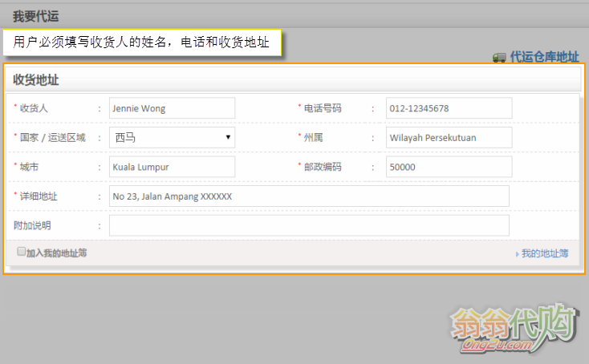Click the 详细地址 field label
This screenshot has width=589, height=364.
point(39,196)
